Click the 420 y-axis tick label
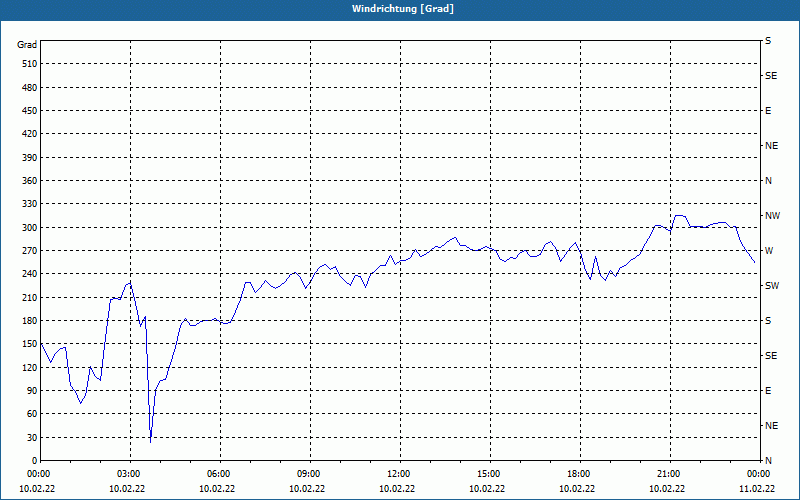Viewport: 800px width, 500px height. pyautogui.click(x=29, y=134)
